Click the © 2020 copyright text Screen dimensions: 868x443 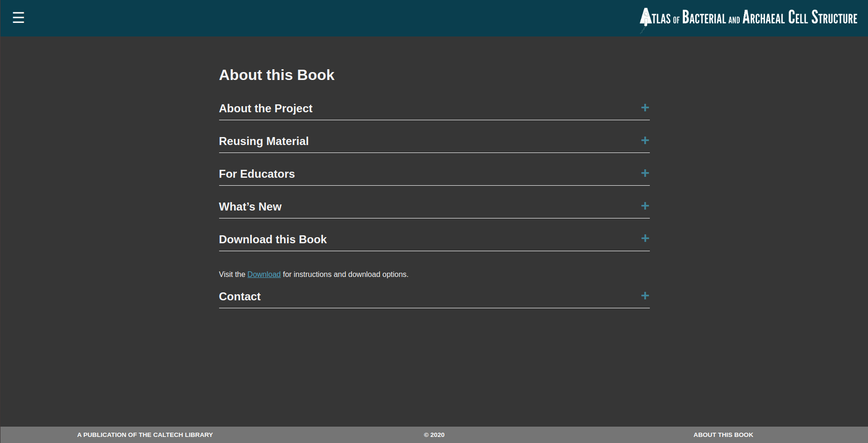click(x=433, y=435)
